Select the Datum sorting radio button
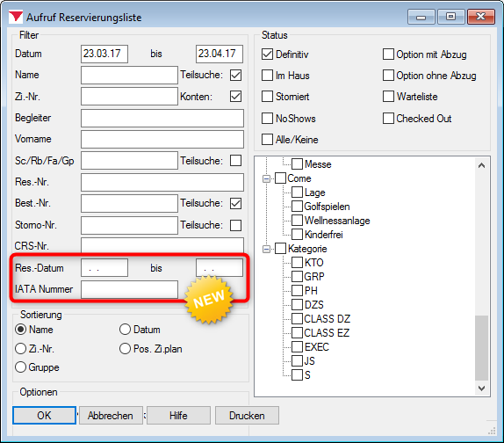The width and height of the screenshot is (504, 443). 125,330
